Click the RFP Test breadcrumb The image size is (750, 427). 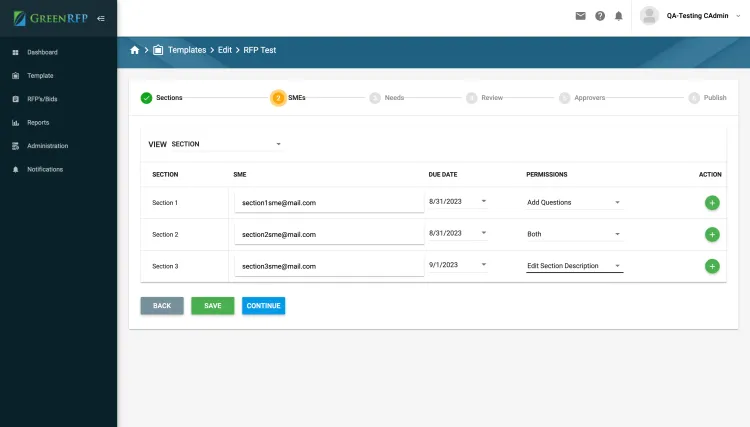click(x=260, y=50)
